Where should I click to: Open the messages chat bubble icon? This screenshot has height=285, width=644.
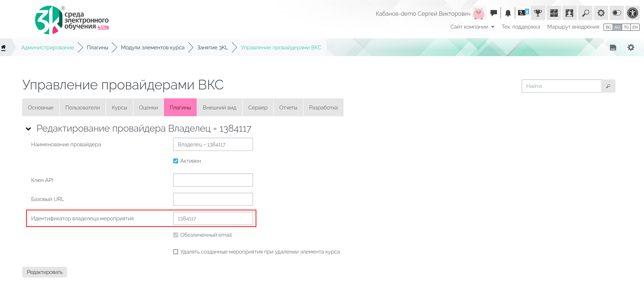(494, 13)
